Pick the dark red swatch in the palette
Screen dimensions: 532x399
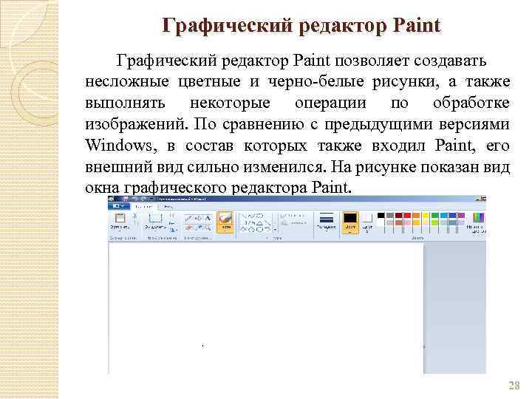(399, 216)
